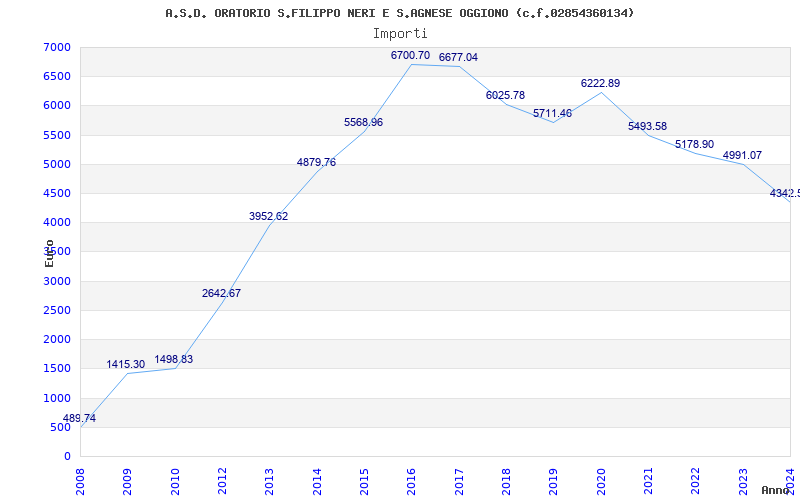Select the 5178.90 data label
The width and height of the screenshot is (800, 500).
694,144
